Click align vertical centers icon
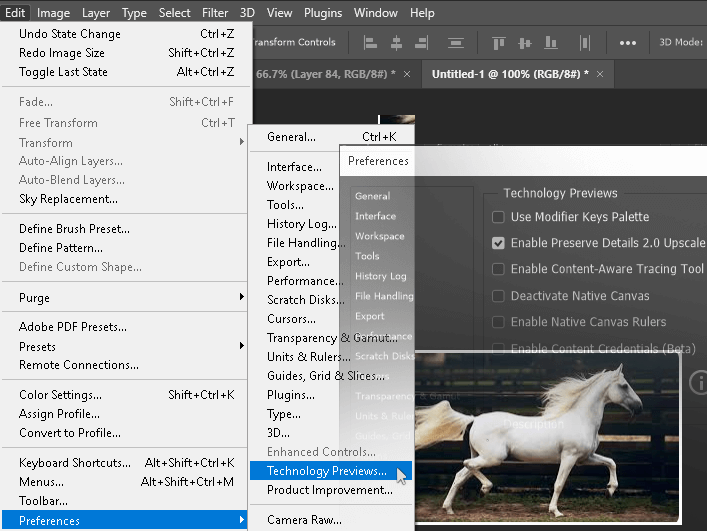The image size is (707, 531). click(524, 43)
